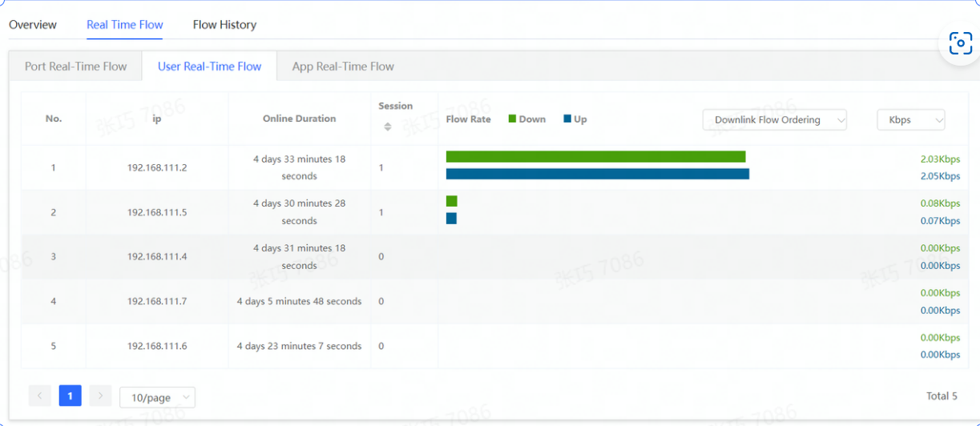Click the 0.08Kbps down rate value
This screenshot has height=426, width=980.
click(x=940, y=203)
